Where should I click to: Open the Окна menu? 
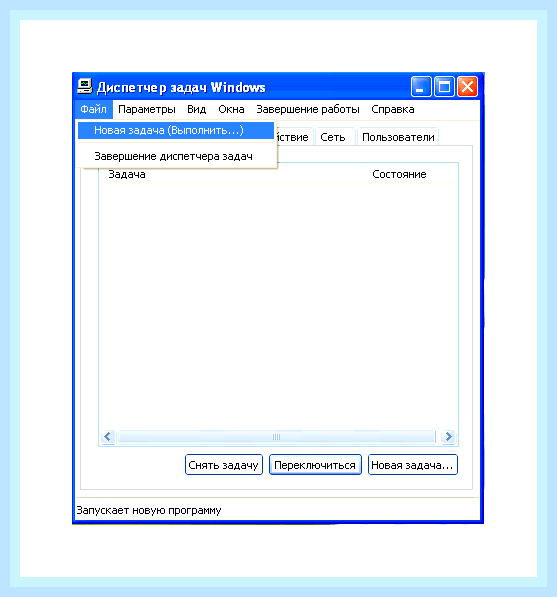coord(231,110)
